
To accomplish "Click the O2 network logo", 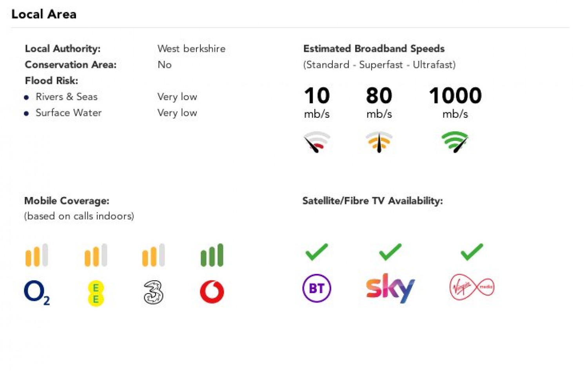I will pos(36,293).
